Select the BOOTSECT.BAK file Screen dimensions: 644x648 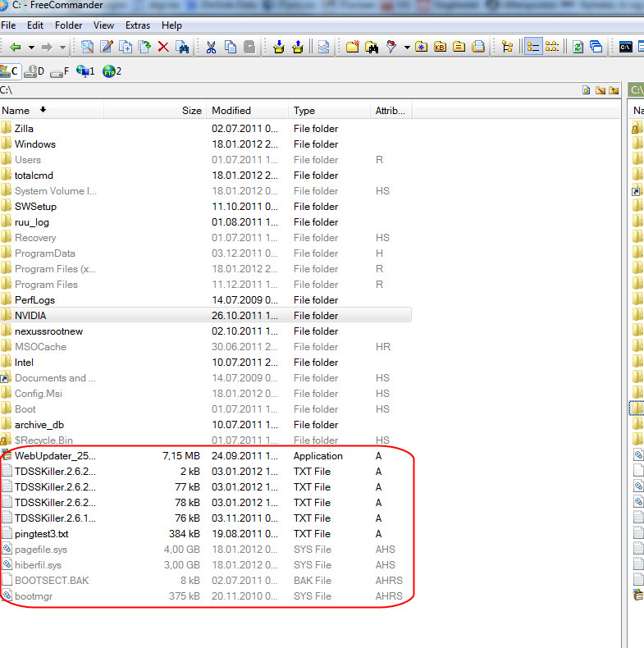point(52,581)
